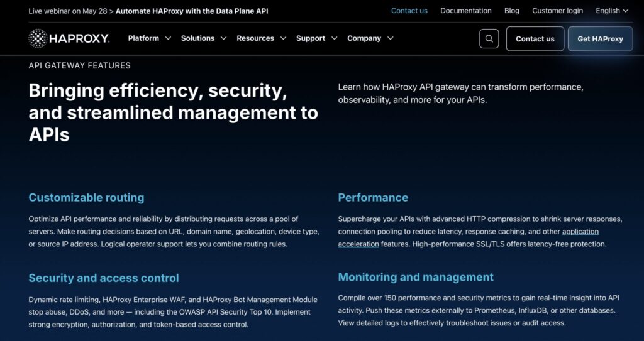Open the Automate HAProxy webinar link
Screen dimensions: 644x341
click(x=192, y=11)
